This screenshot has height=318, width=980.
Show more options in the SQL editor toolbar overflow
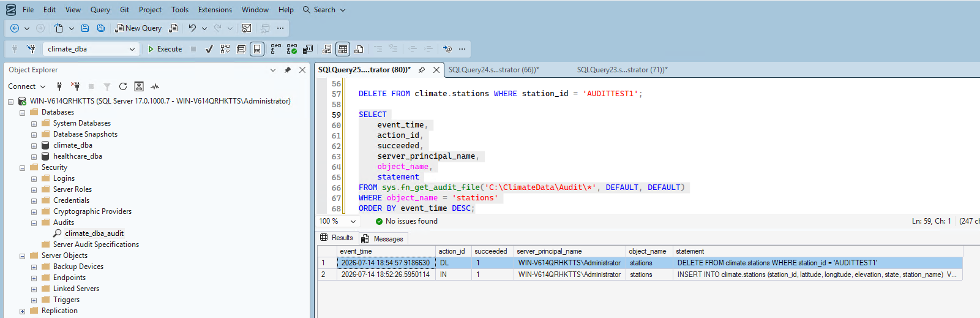462,49
